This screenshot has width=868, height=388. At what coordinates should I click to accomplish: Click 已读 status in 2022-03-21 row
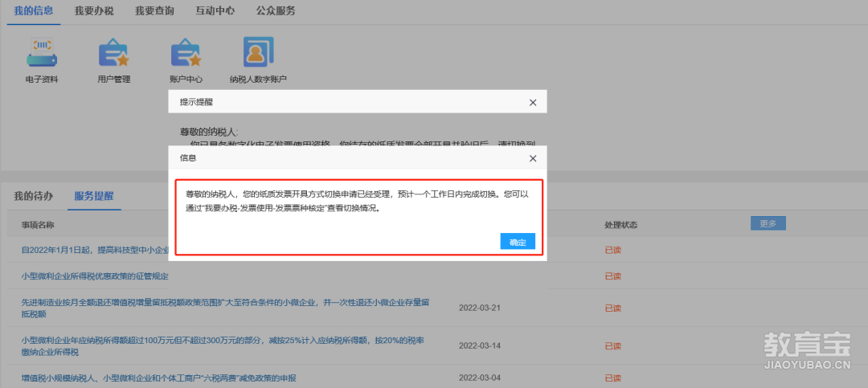(x=612, y=308)
